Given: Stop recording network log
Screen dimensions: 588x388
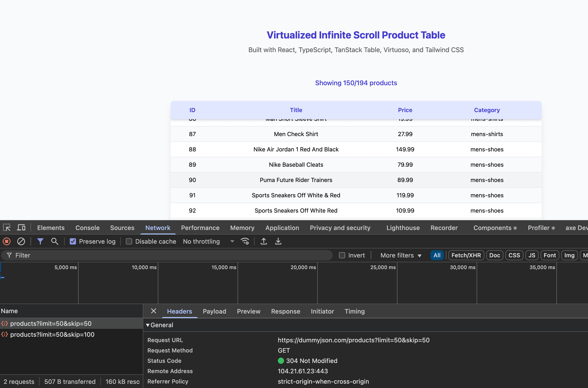Looking at the screenshot, I should tap(6, 241).
